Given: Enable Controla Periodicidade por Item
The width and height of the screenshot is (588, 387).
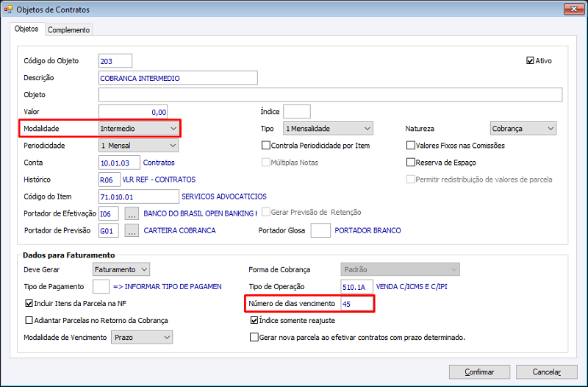Looking at the screenshot, I should (x=266, y=145).
